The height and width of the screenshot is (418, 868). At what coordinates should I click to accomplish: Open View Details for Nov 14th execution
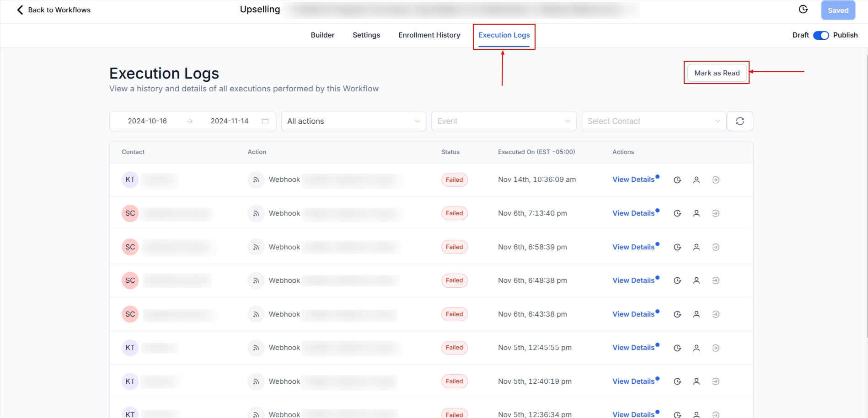click(x=633, y=180)
